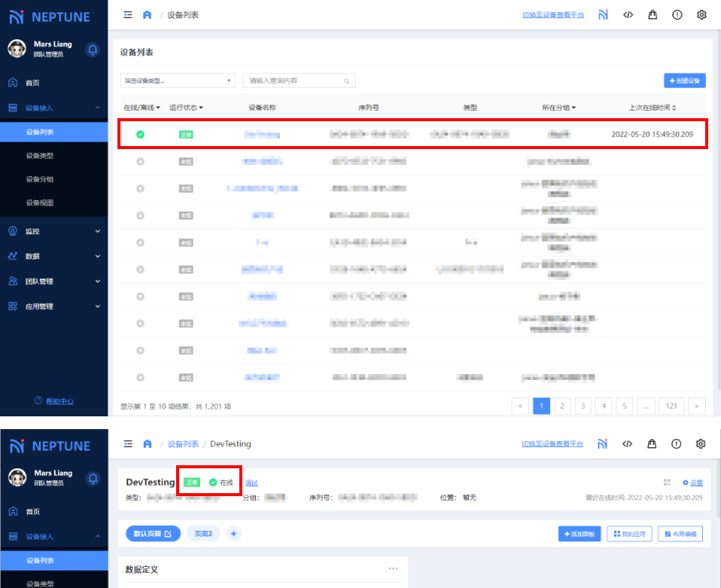Click the 创建设备 button
The width and height of the screenshot is (721, 588).
[684, 81]
